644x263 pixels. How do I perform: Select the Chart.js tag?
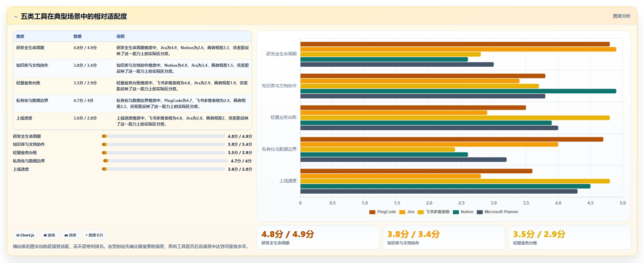[x=25, y=235]
